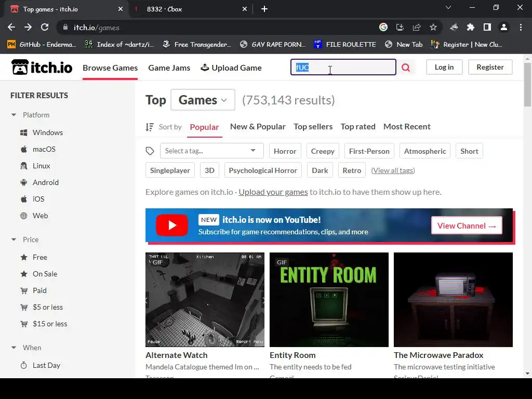Click View all tags link
Image resolution: width=532 pixels, height=399 pixels.
[x=393, y=170]
